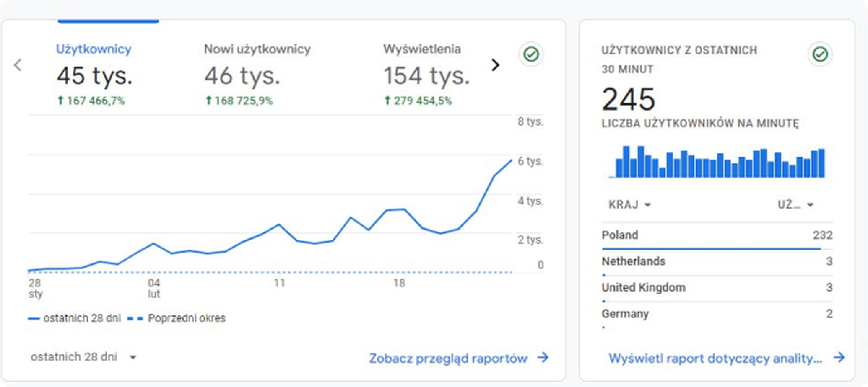Click green checkmark icon on realtime card
This screenshot has width=868, height=387.
820,54
